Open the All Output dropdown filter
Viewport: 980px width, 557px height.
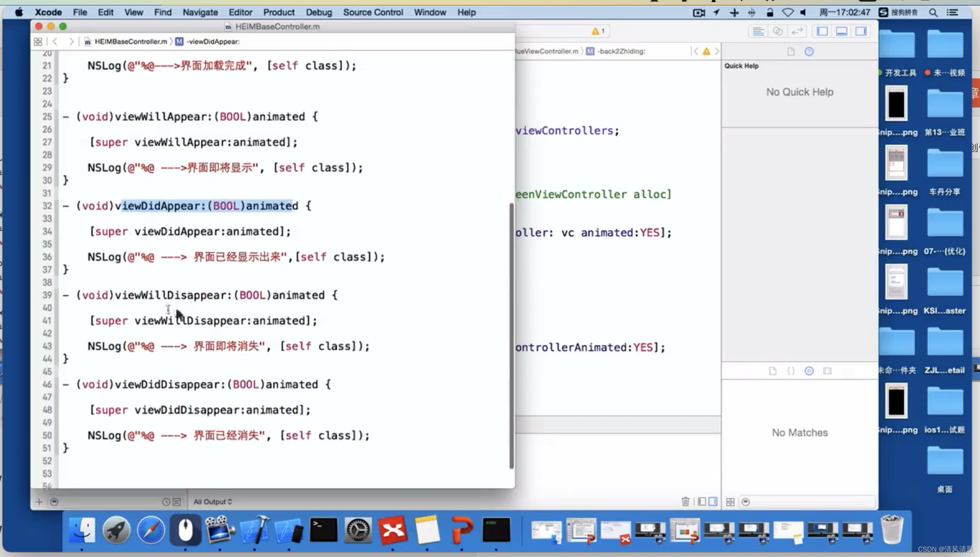coord(213,501)
